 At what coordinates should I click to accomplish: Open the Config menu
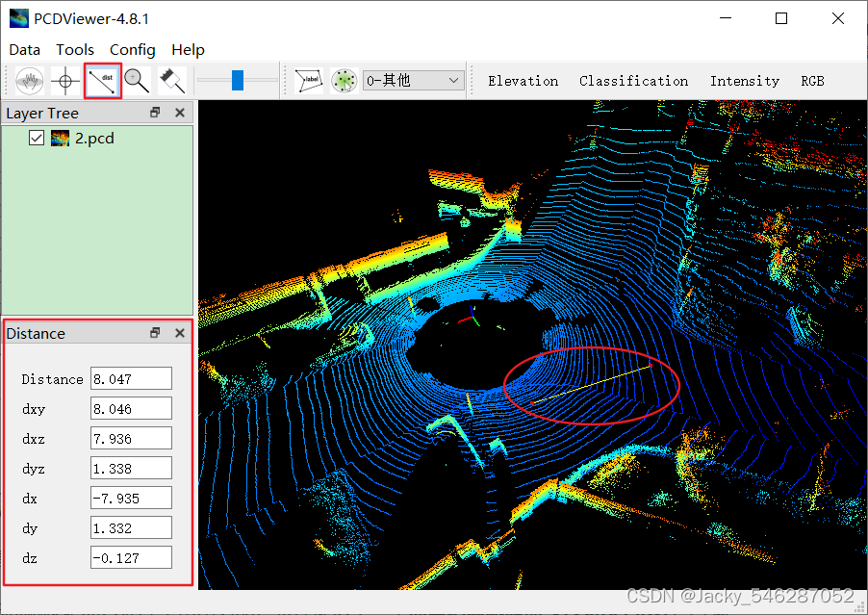(133, 50)
